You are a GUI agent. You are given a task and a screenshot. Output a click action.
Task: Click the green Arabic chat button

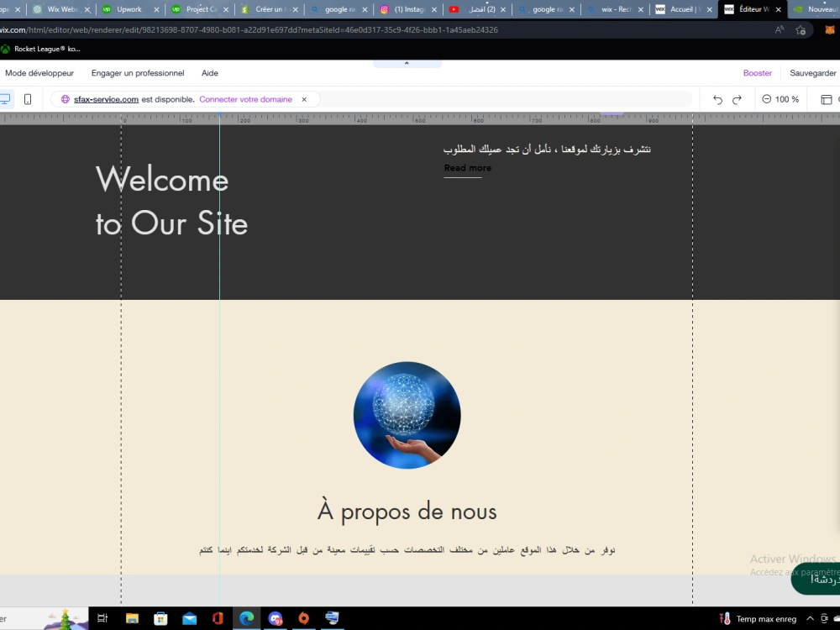tap(817, 580)
